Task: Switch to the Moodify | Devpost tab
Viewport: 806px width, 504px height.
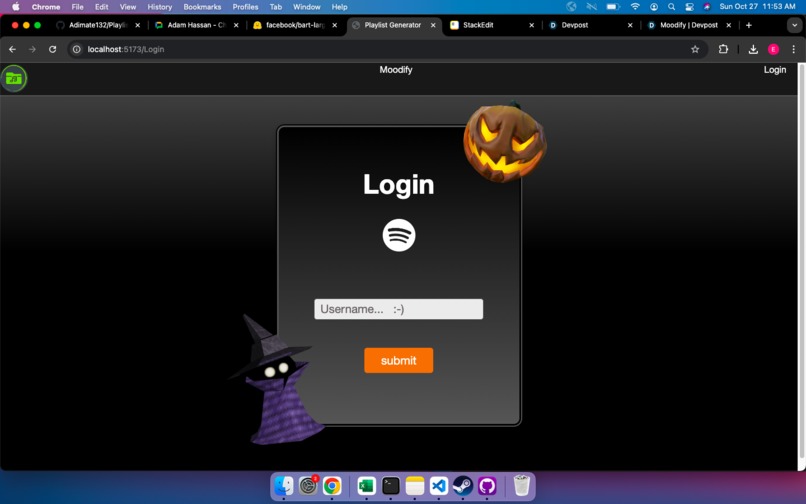Action: tap(689, 25)
